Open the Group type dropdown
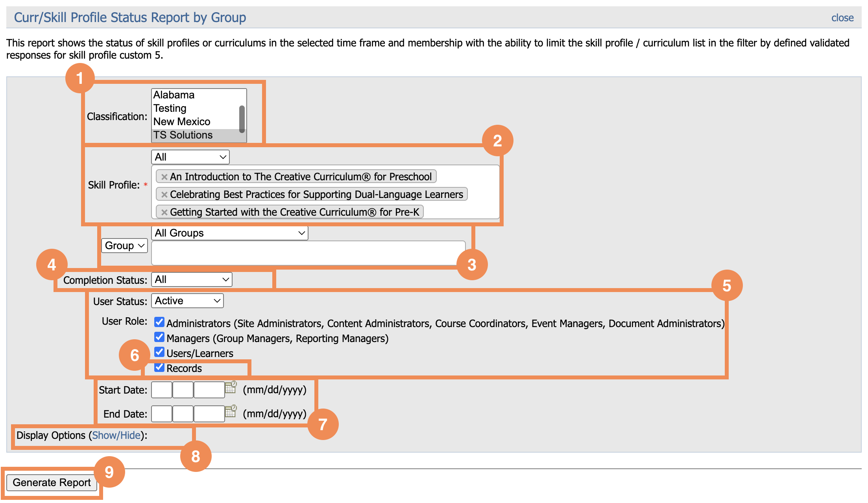The height and width of the screenshot is (503, 868). [x=124, y=246]
